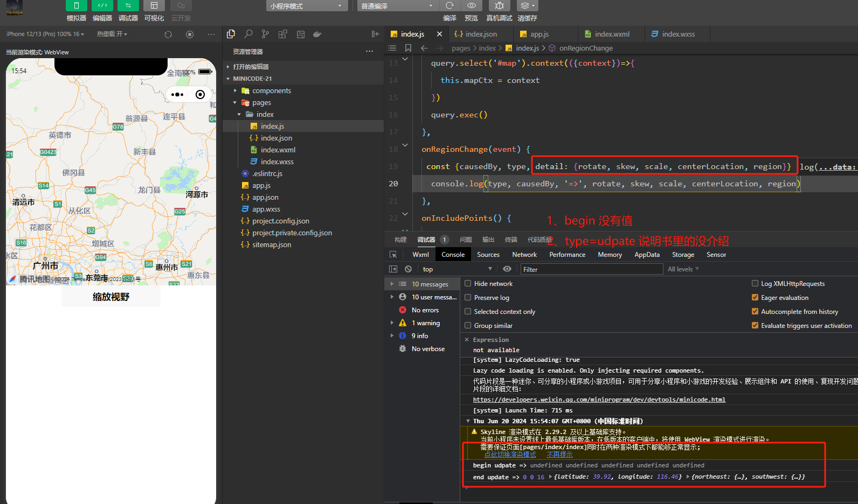Toggle the debugger (调试器) panel icon
This screenshot has width=858, height=504.
(x=128, y=6)
